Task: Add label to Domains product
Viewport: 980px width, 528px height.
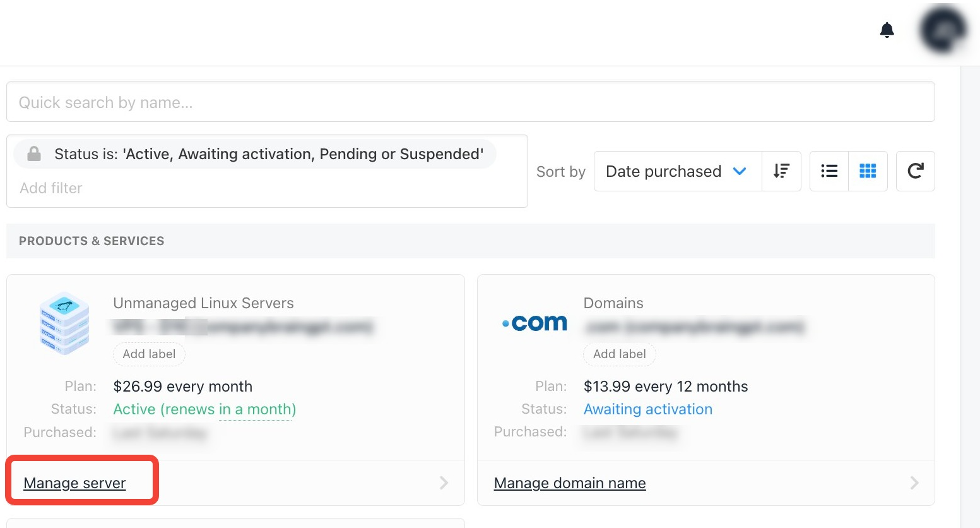Action: 619,354
